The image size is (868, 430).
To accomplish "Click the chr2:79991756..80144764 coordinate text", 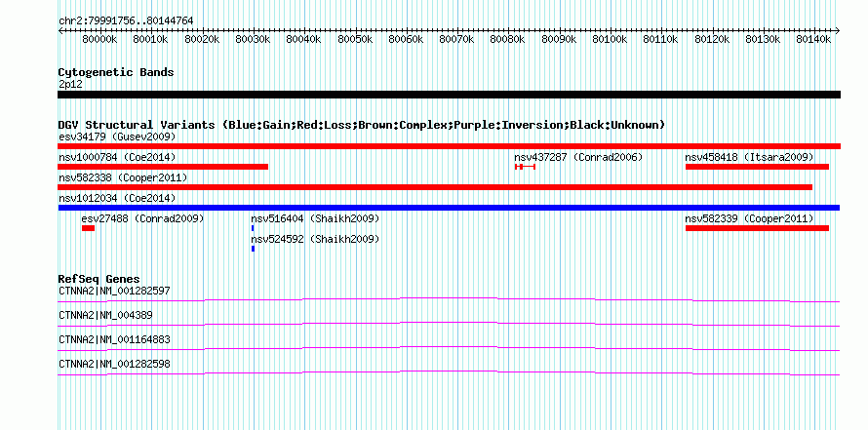I will [126, 20].
